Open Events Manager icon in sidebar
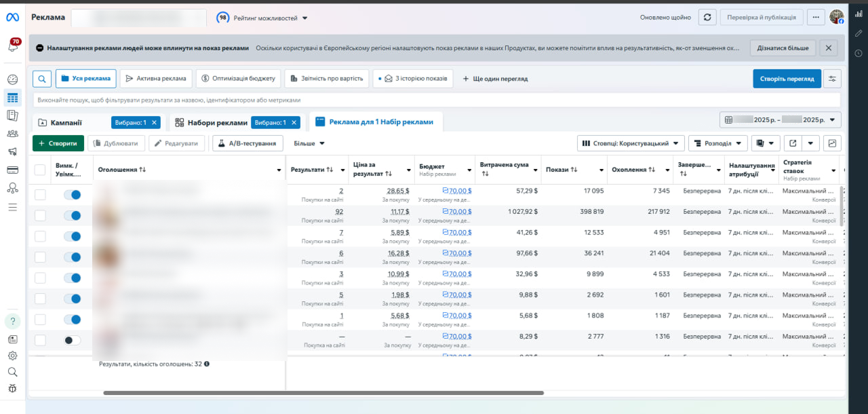The height and width of the screenshot is (414, 868). coord(12,188)
